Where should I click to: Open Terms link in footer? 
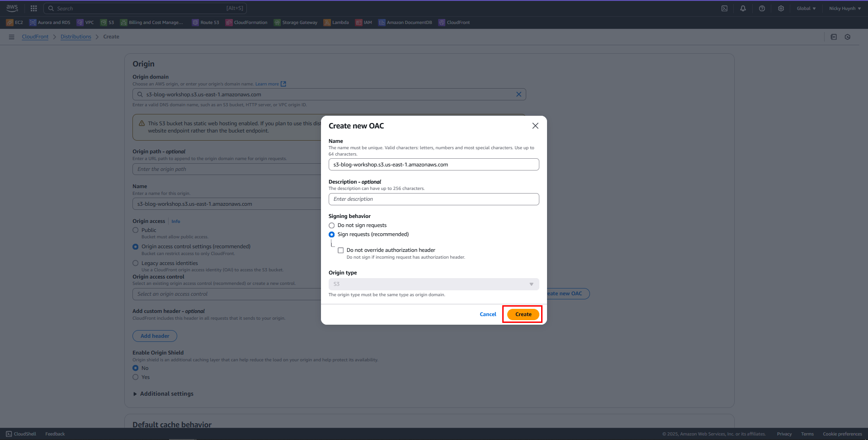(x=807, y=434)
